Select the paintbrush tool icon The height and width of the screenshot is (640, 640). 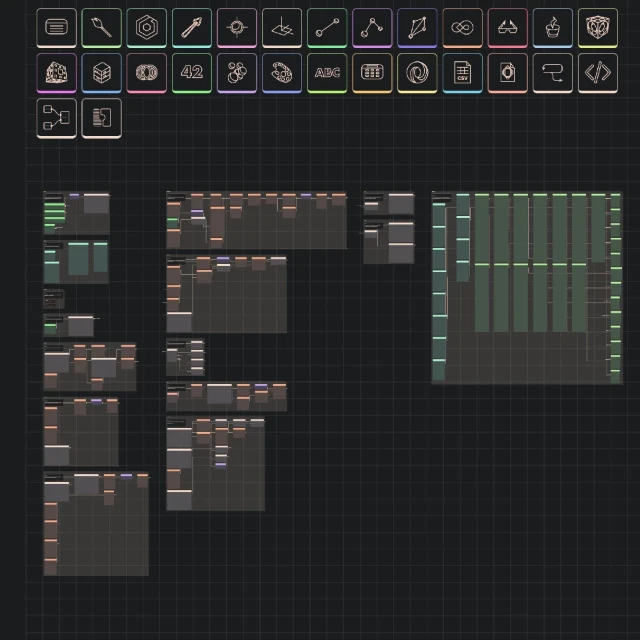tap(102, 28)
